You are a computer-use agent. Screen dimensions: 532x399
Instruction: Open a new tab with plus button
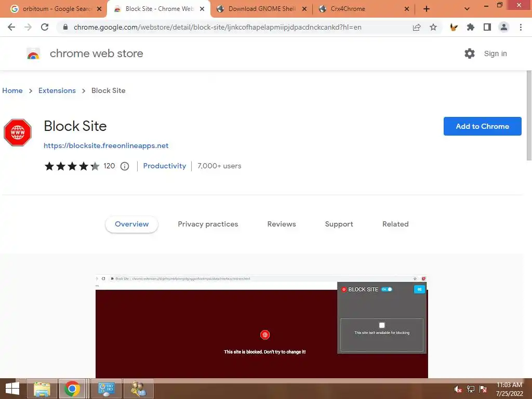pyautogui.click(x=427, y=9)
